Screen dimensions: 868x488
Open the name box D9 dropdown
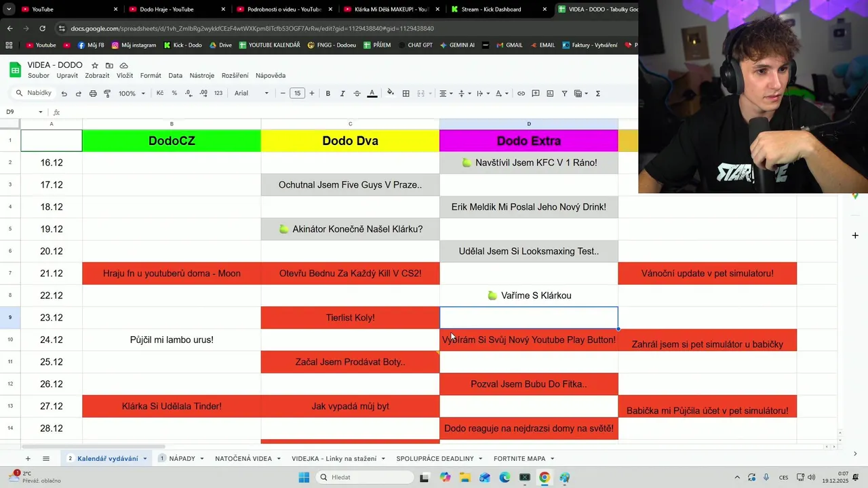[41, 112]
